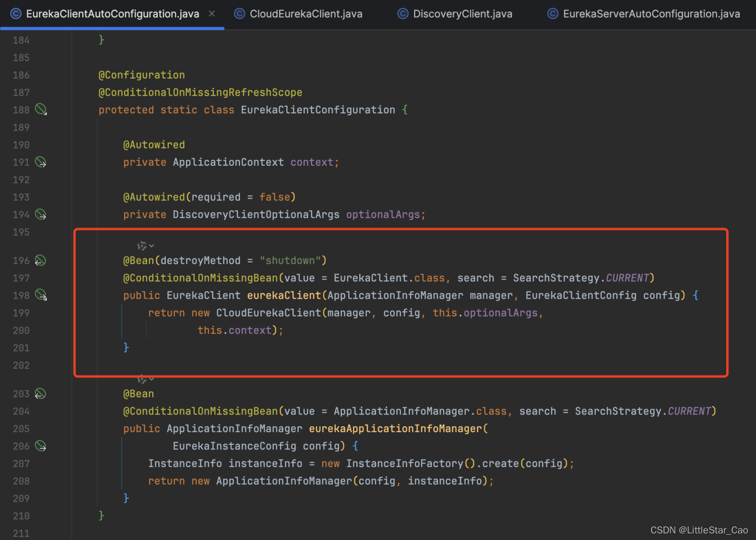Viewport: 756px width, 540px height.
Task: Click the autowired gutter icon on line 194
Action: click(x=41, y=215)
